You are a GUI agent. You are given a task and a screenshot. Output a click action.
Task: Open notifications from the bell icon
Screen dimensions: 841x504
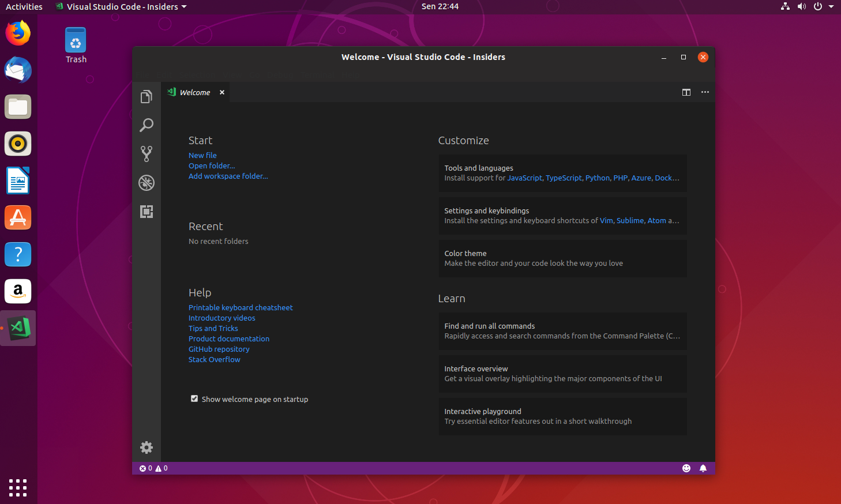tap(703, 468)
